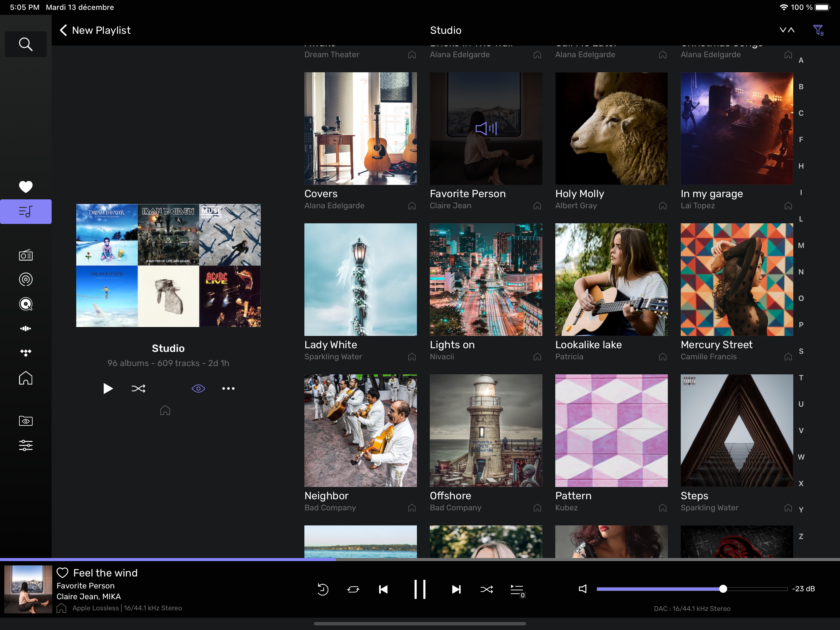
Task: Open the Covers album
Action: pyautogui.click(x=360, y=129)
